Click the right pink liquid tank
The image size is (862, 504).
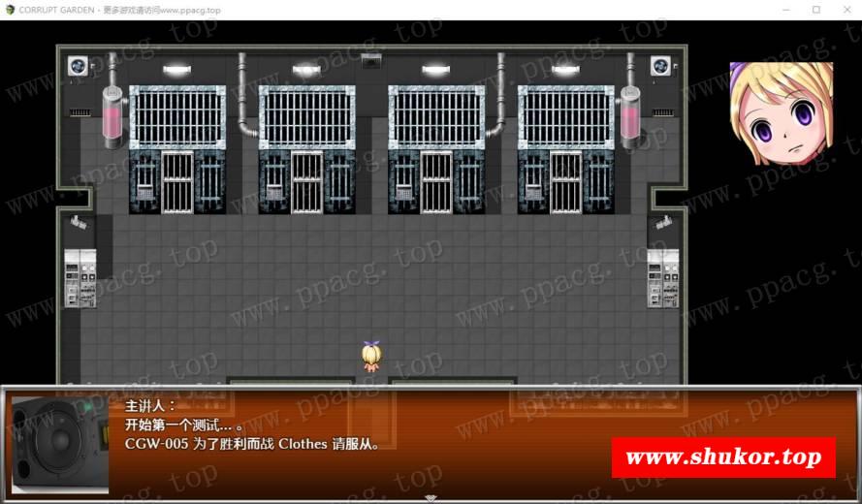pyautogui.click(x=630, y=117)
